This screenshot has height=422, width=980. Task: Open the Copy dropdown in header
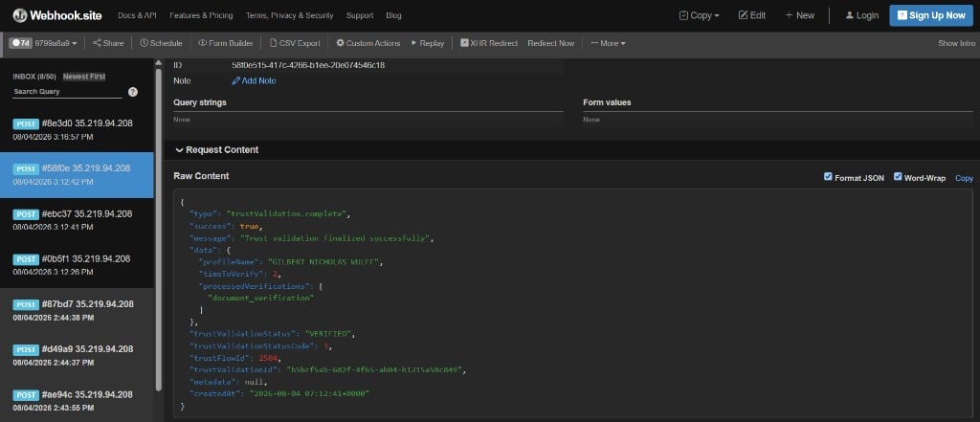click(x=699, y=15)
